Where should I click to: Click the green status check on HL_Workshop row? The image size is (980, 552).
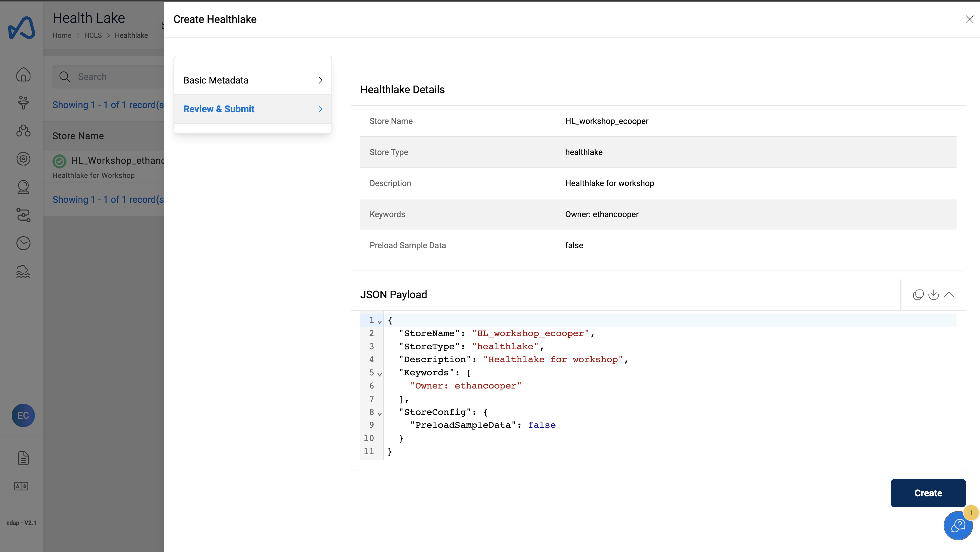coord(59,161)
